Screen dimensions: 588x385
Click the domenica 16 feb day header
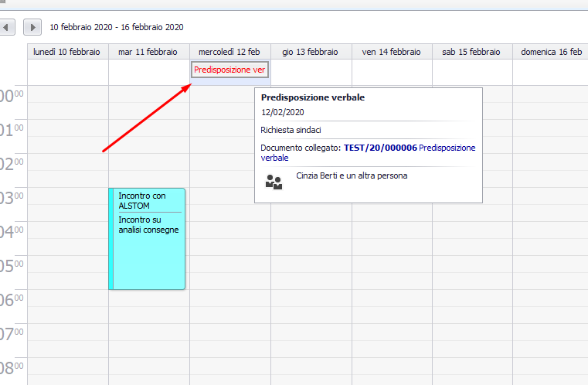[x=550, y=52]
